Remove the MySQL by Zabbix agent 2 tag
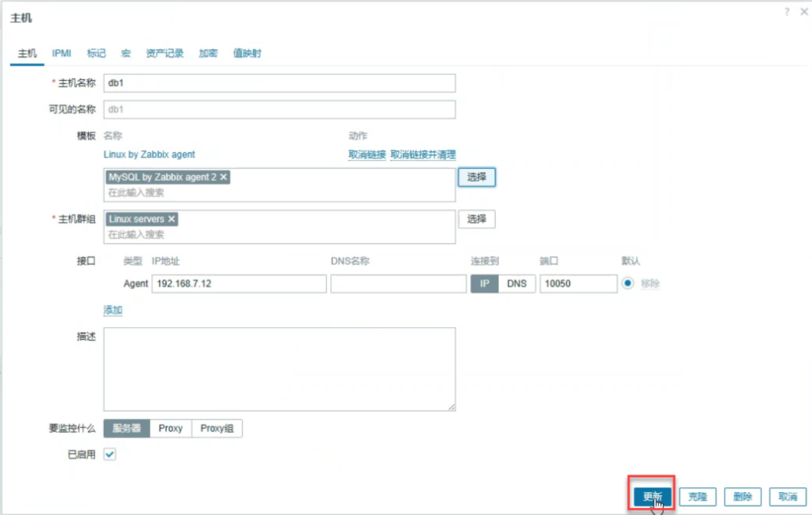 click(224, 177)
